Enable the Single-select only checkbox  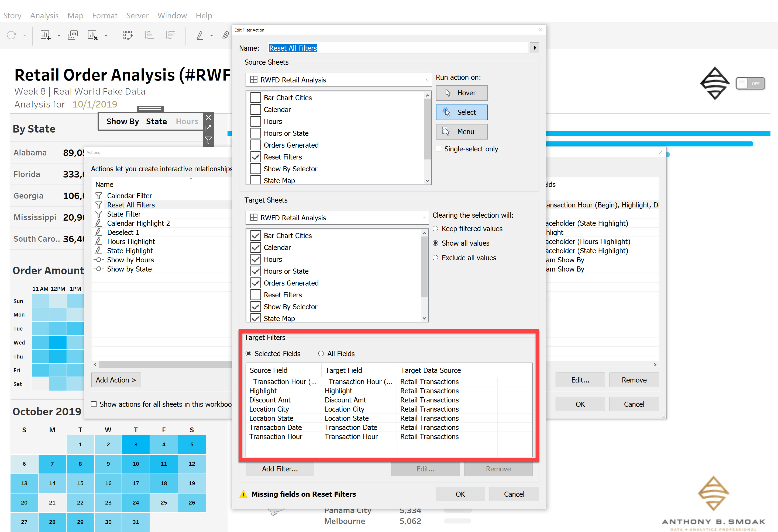pyautogui.click(x=439, y=149)
